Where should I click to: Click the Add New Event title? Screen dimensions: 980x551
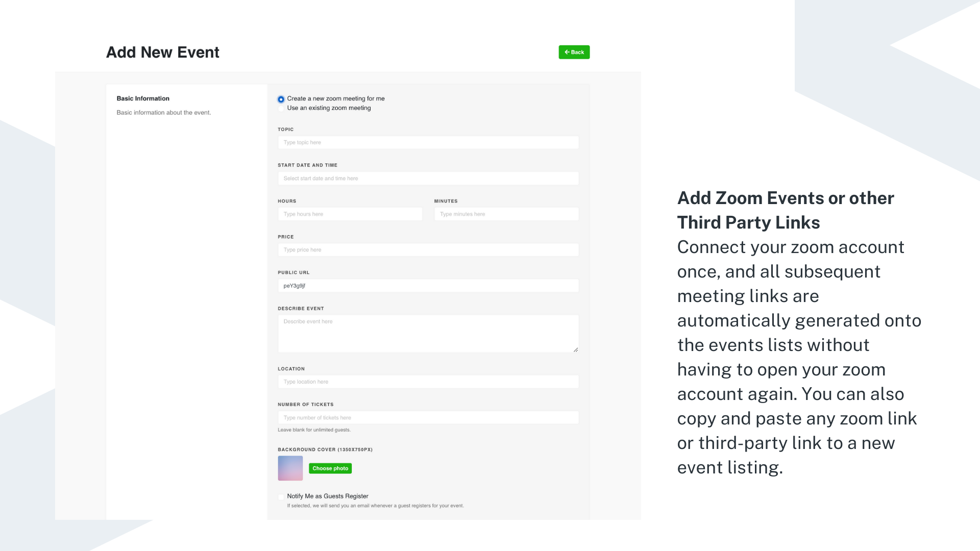point(162,52)
